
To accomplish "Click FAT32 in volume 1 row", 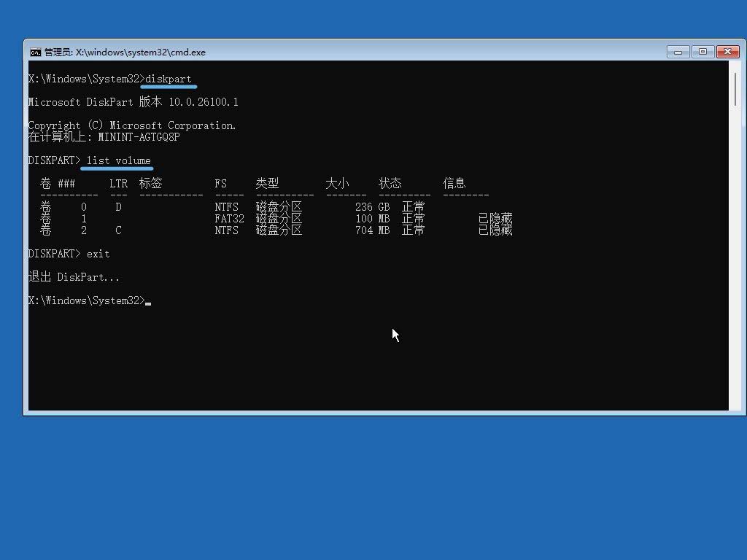I will tap(229, 219).
